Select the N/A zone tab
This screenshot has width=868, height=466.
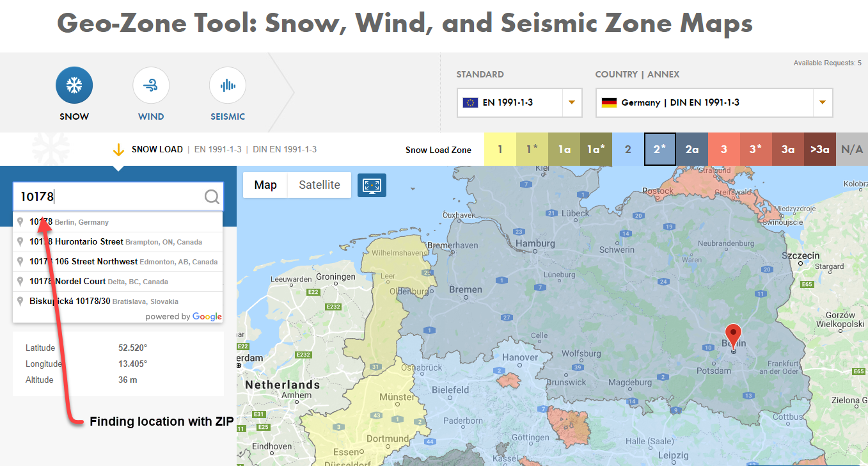point(851,149)
